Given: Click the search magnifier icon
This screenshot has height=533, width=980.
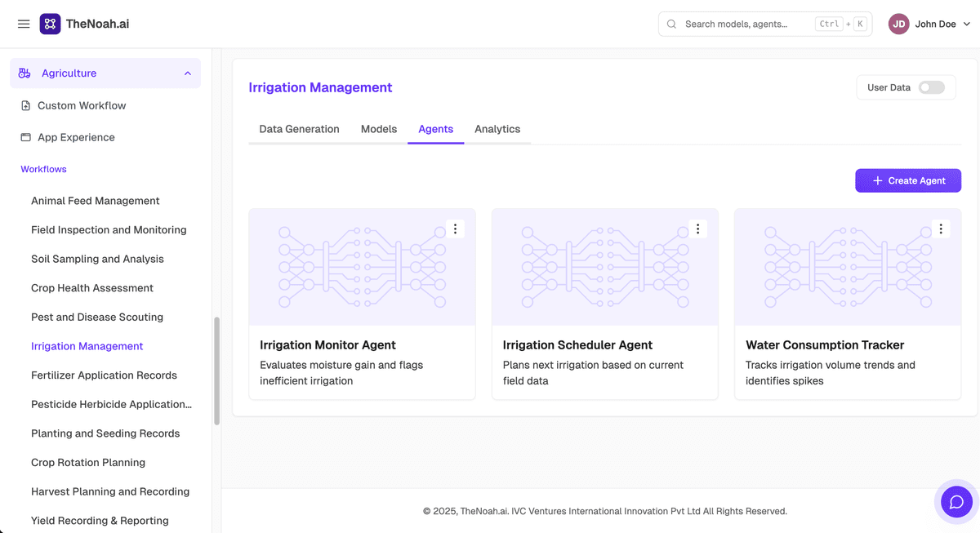Looking at the screenshot, I should point(672,24).
